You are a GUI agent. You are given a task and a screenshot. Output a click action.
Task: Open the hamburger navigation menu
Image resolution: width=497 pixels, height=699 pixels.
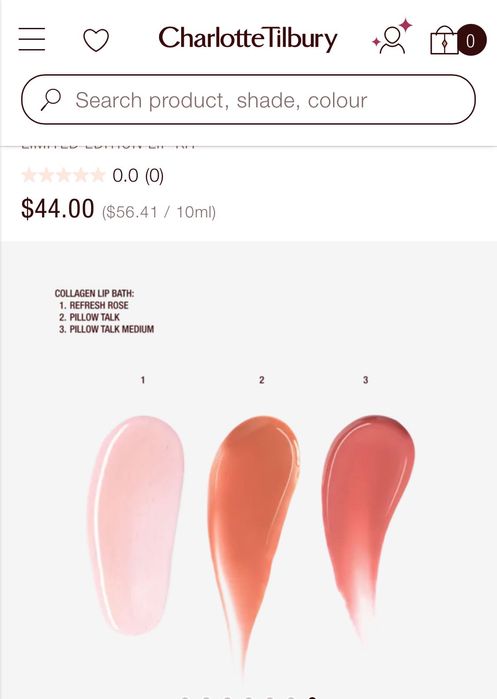[x=32, y=39]
